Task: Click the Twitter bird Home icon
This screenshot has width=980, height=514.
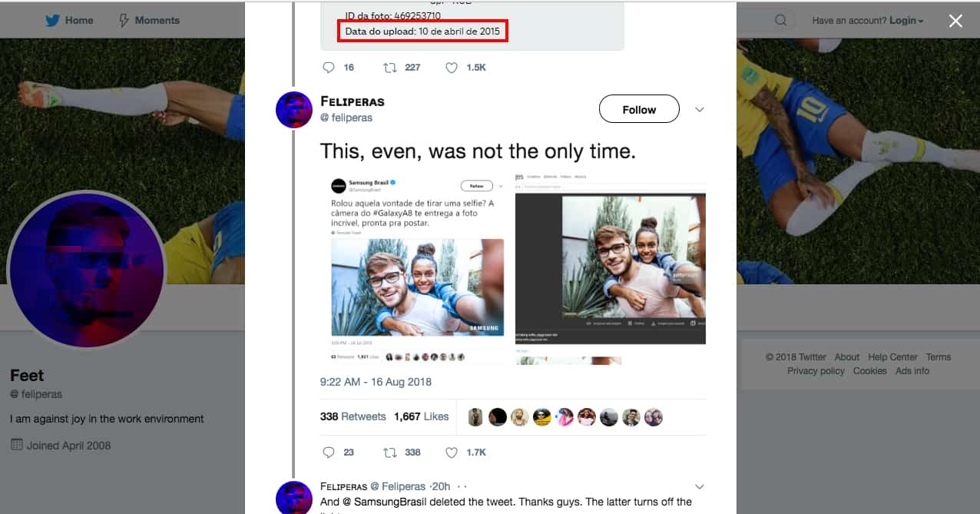Action: point(52,21)
